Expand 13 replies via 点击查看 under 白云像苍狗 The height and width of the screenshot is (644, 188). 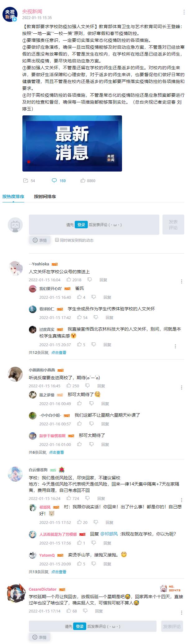59,572
